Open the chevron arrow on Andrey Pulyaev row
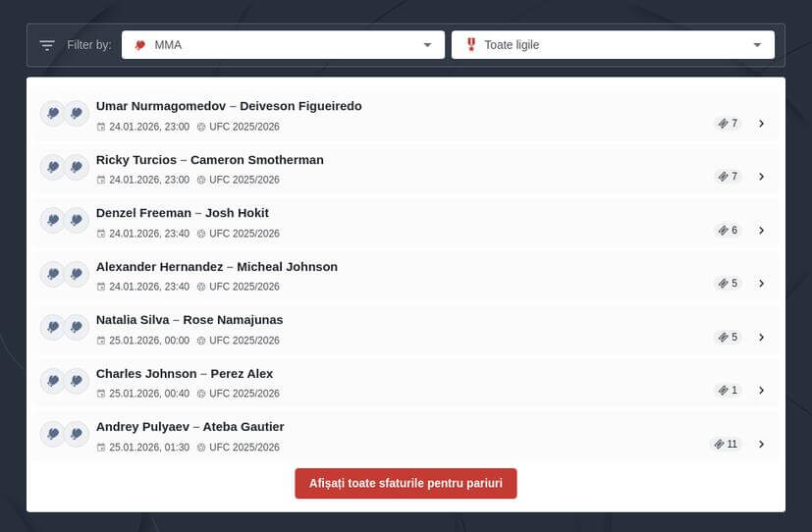This screenshot has height=532, width=812. 761,444
